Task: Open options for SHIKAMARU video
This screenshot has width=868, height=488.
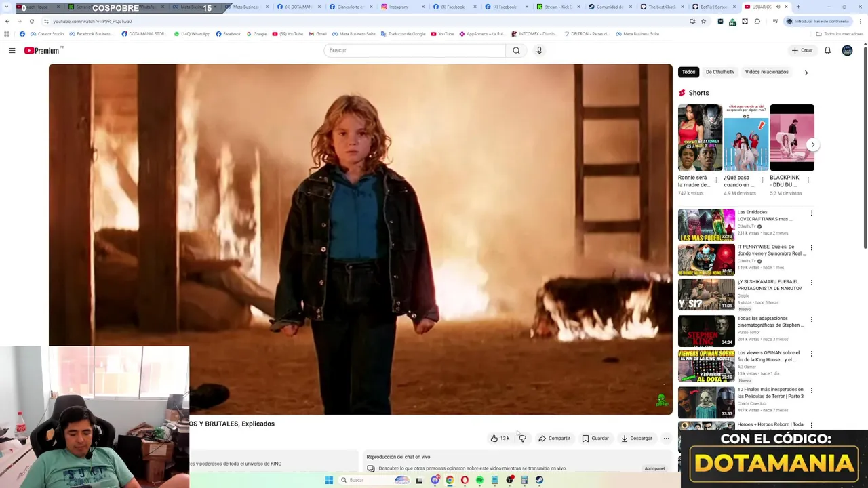Action: (811, 283)
